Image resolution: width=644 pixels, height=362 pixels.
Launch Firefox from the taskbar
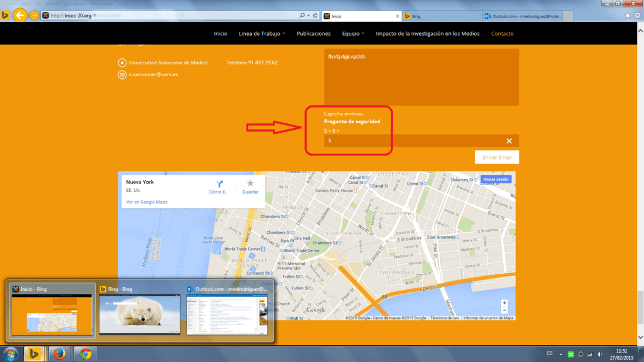click(60, 354)
